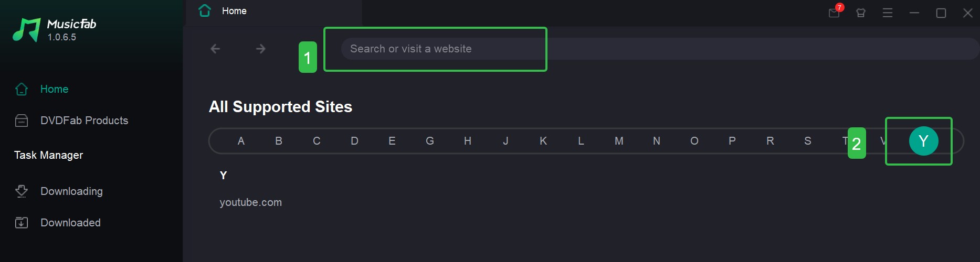The height and width of the screenshot is (262, 980).
Task: Click the search or visit website field
Action: [436, 49]
